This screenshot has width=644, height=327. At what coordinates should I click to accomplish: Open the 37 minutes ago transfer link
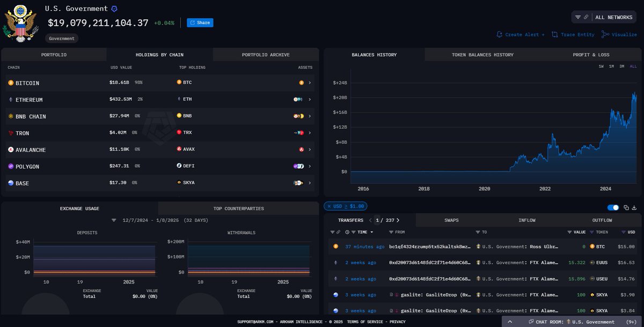[364, 247]
